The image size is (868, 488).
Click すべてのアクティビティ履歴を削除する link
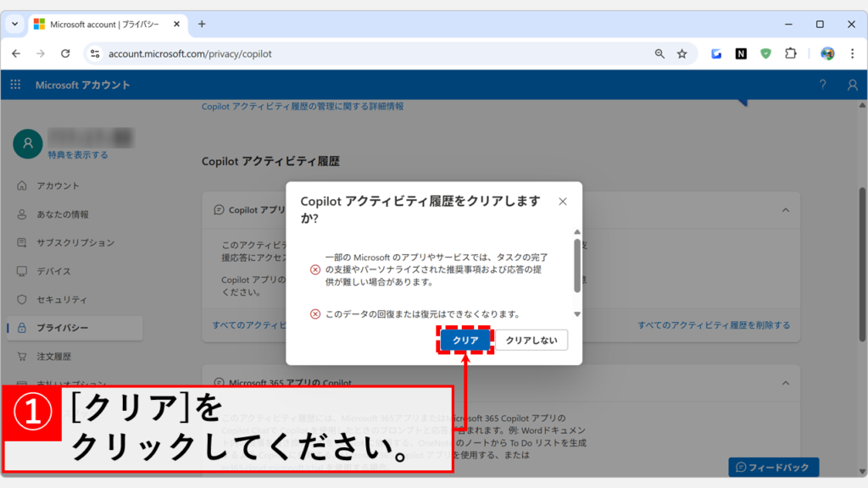714,324
